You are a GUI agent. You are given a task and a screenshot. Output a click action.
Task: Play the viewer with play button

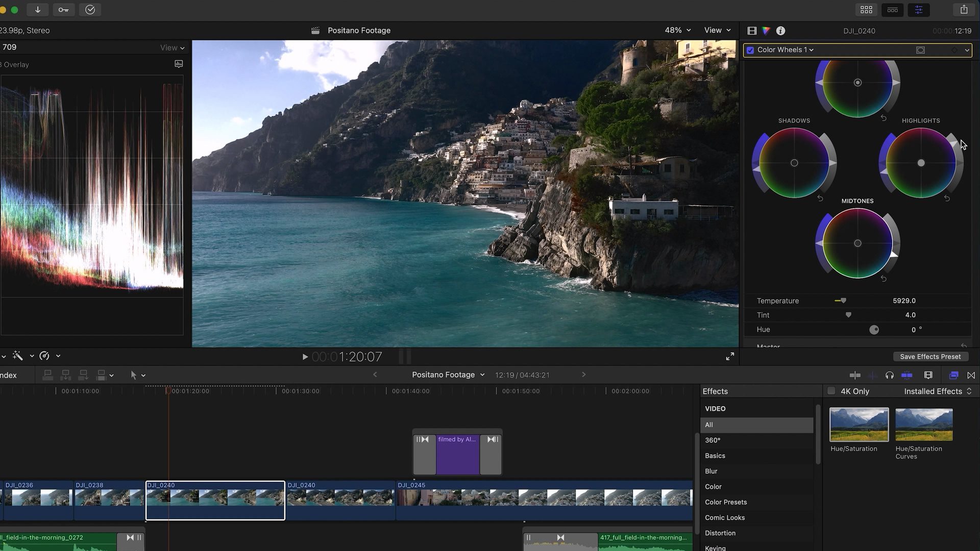tap(305, 357)
